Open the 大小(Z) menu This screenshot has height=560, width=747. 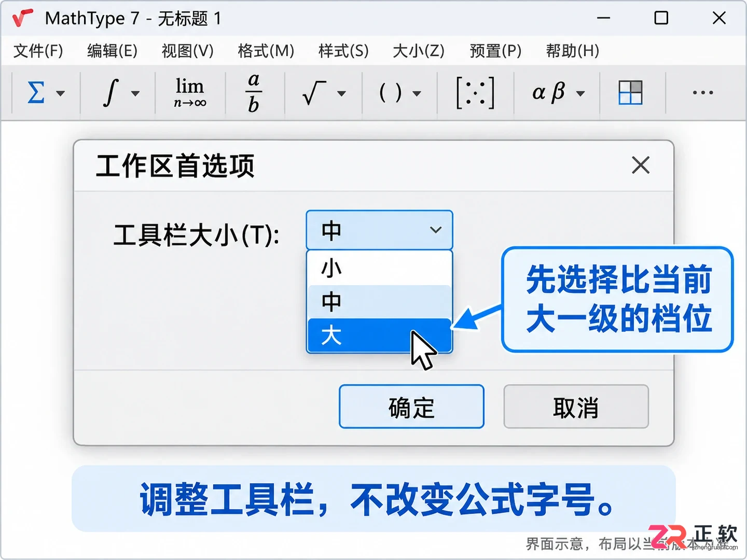tap(419, 51)
